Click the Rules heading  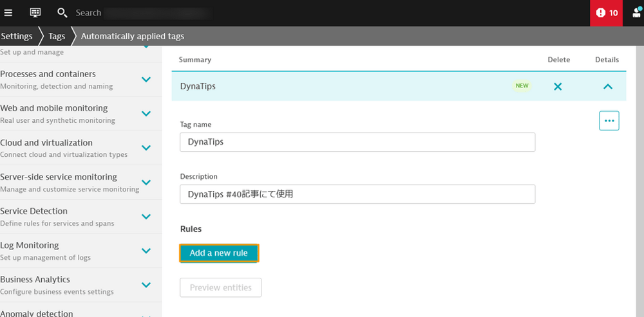point(191,229)
